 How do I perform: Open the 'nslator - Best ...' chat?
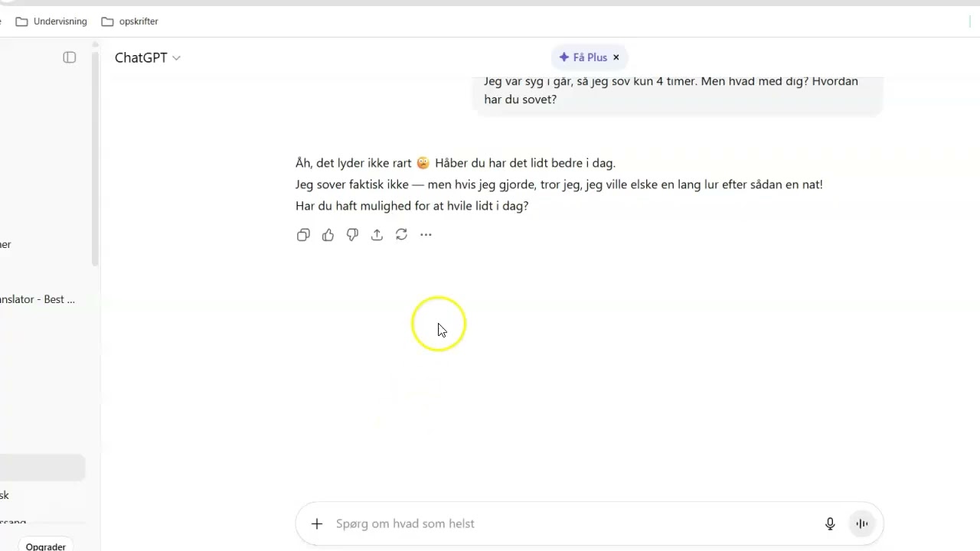(38, 299)
